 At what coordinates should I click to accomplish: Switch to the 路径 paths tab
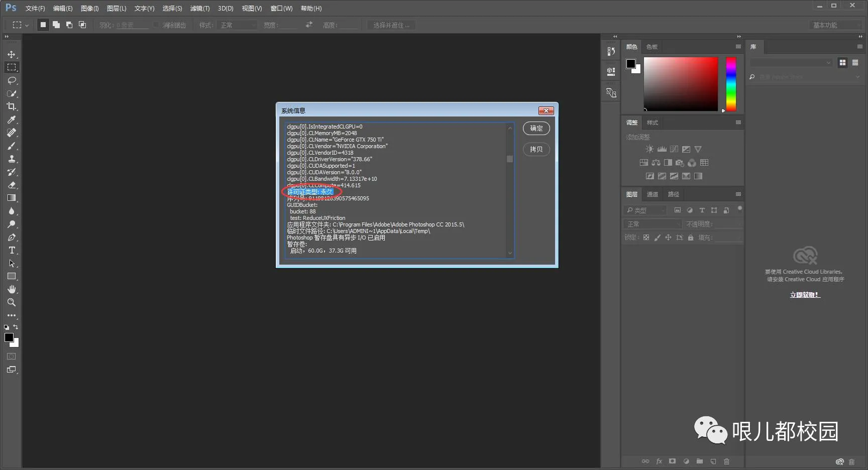click(x=674, y=194)
